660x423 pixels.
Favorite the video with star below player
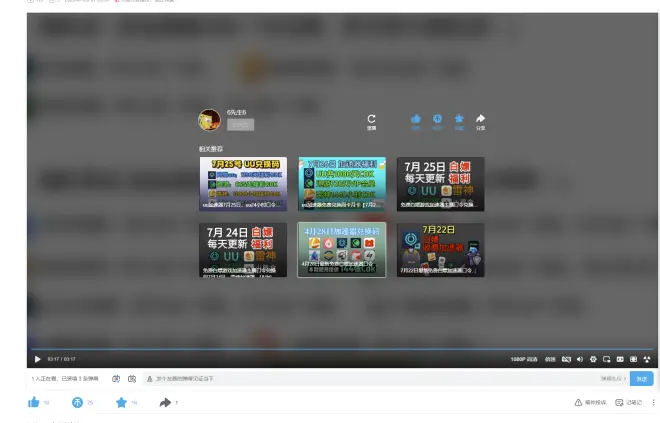point(121,402)
